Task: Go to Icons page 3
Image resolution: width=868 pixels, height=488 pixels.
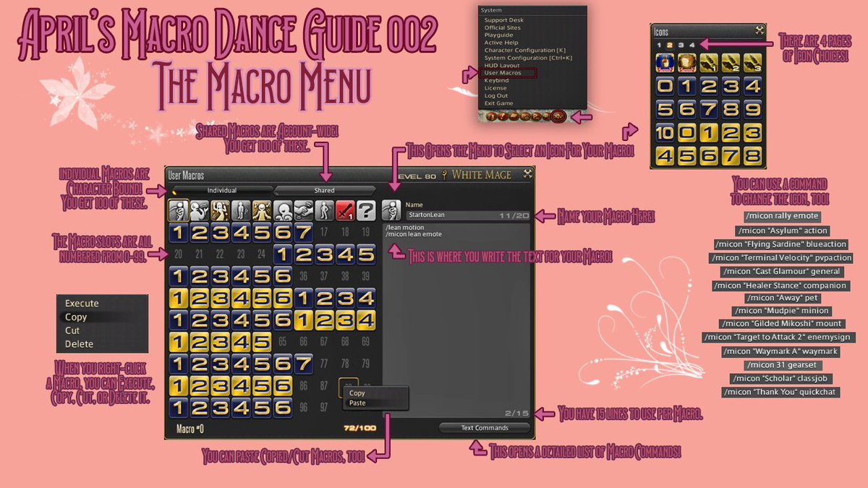Action: pos(681,46)
